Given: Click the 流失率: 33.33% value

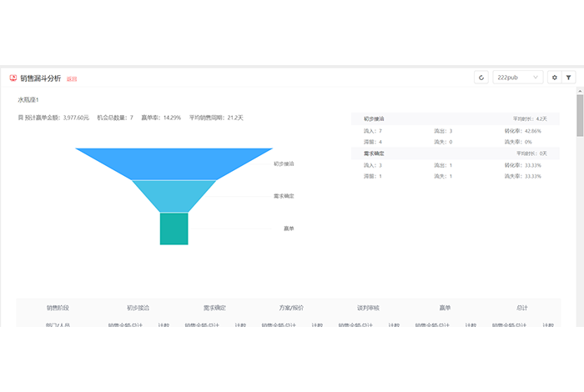Looking at the screenshot, I should click(523, 176).
